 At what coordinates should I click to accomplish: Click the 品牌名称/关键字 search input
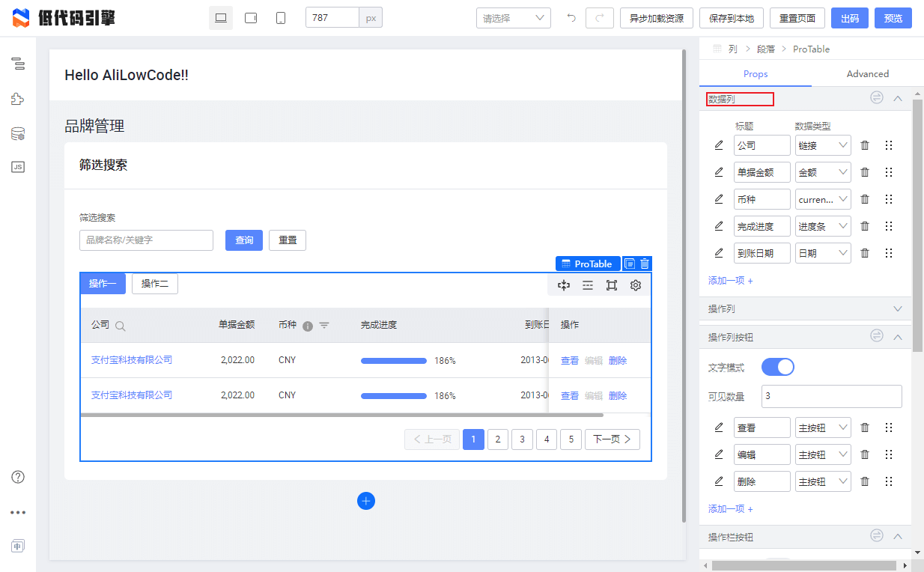coord(146,240)
